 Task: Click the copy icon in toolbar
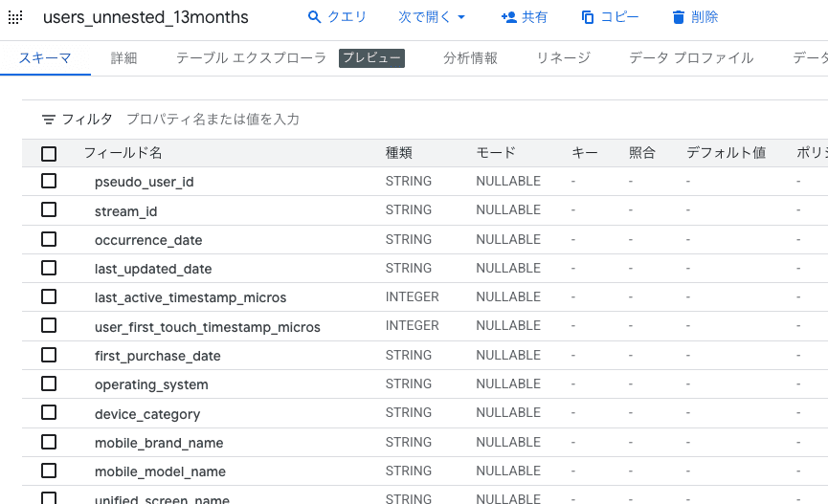pyautogui.click(x=588, y=17)
